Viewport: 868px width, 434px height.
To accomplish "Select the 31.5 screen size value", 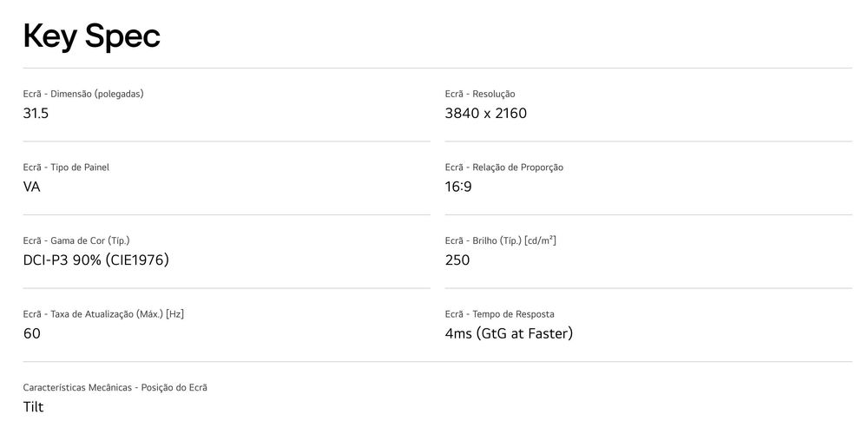I will [x=36, y=113].
